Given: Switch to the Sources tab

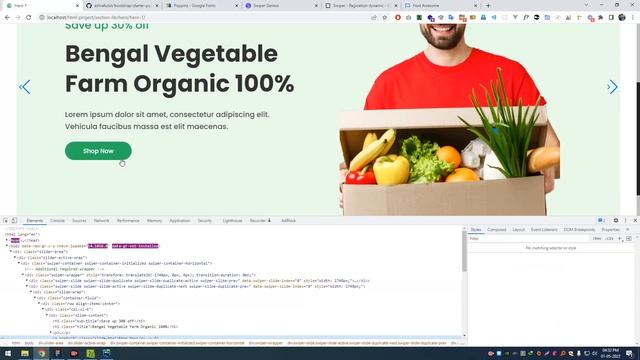Looking at the screenshot, I should pos(79,220).
